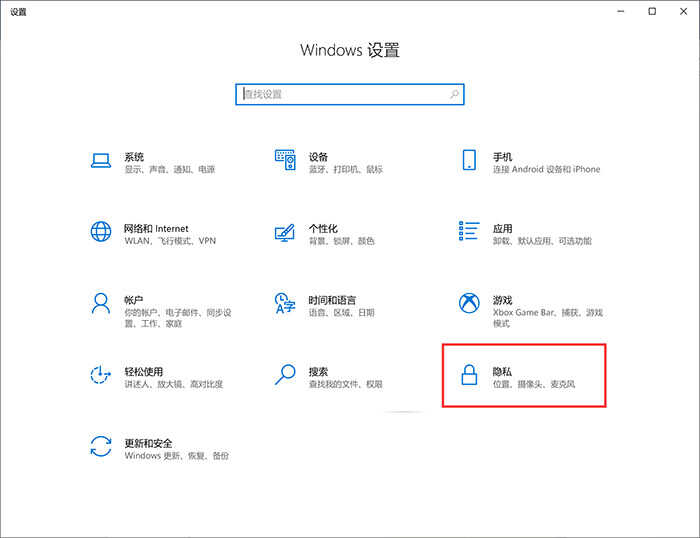The height and width of the screenshot is (538, 700).
Task: Click the 个性化 title text
Action: pos(323,229)
